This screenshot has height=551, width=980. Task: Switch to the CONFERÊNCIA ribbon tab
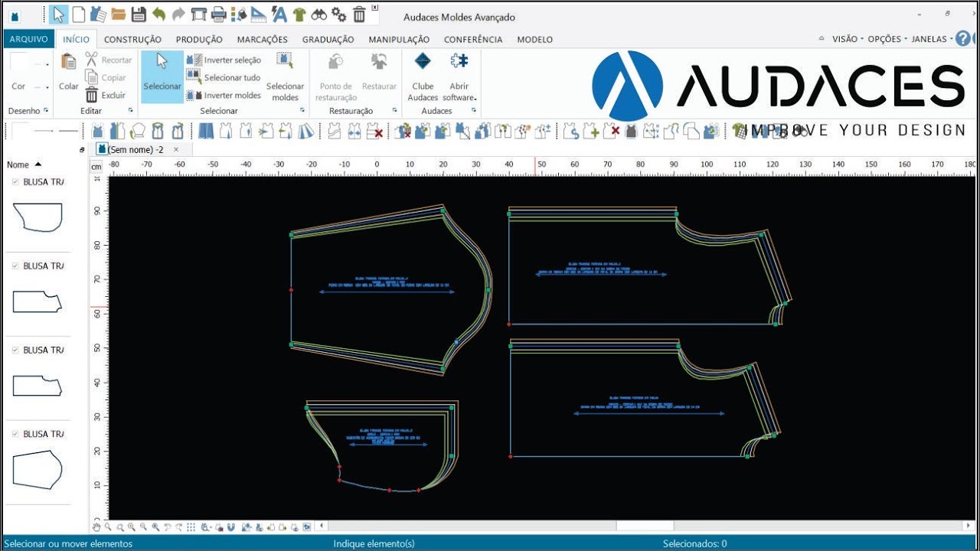(473, 40)
